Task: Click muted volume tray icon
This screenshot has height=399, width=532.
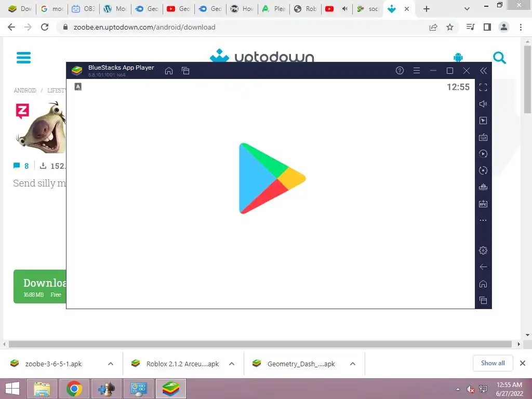Action: [470, 389]
